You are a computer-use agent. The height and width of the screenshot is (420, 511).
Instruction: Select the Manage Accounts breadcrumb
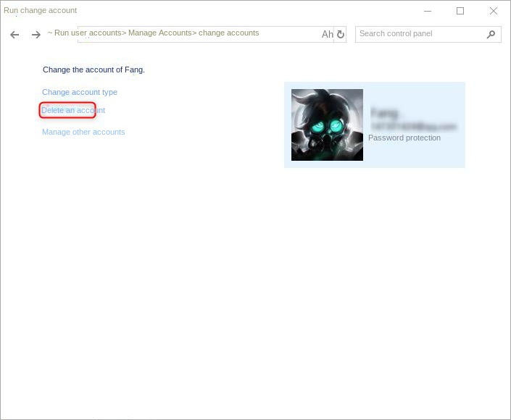(x=159, y=33)
